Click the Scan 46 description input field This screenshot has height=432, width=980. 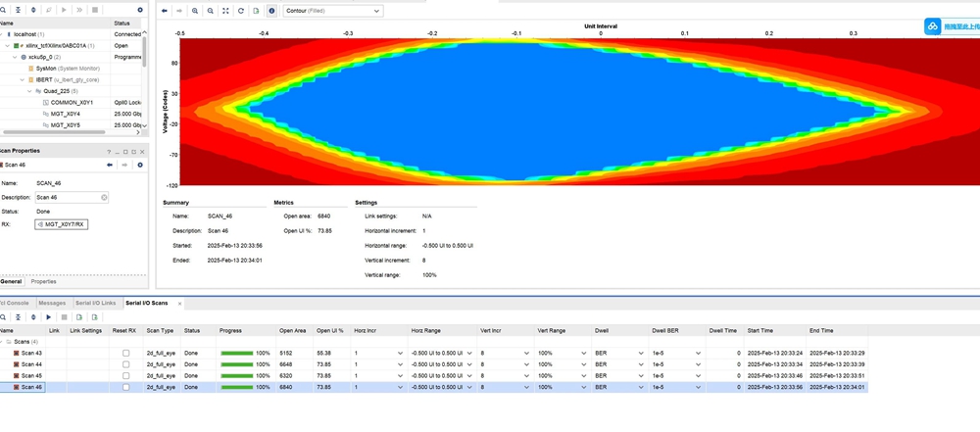[x=88, y=197]
